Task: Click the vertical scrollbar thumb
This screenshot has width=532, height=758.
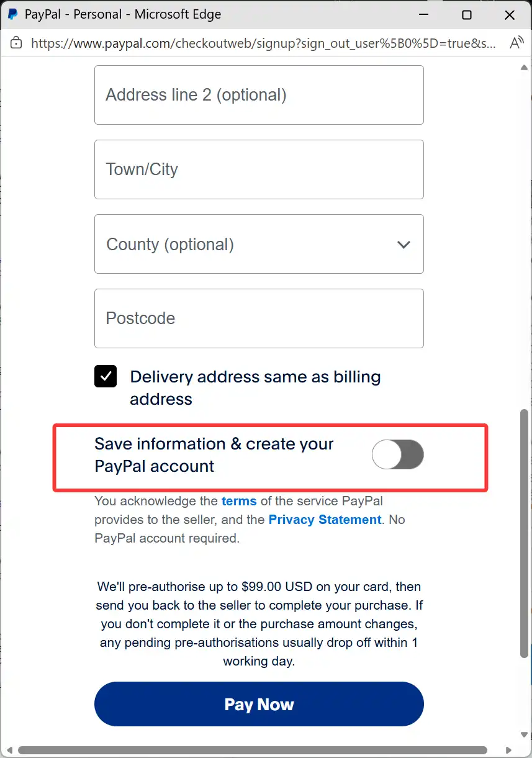Action: click(x=523, y=528)
